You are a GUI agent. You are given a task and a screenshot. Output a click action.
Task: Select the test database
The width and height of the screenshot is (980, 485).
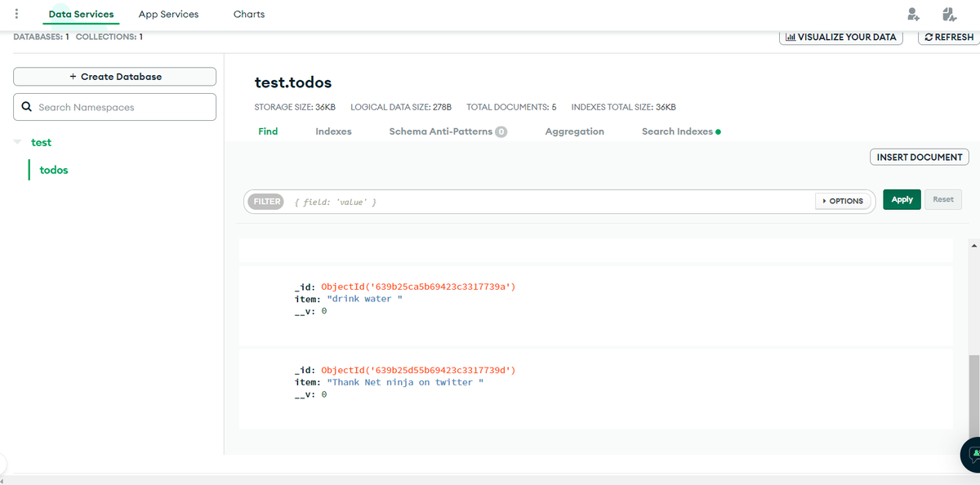pos(41,142)
